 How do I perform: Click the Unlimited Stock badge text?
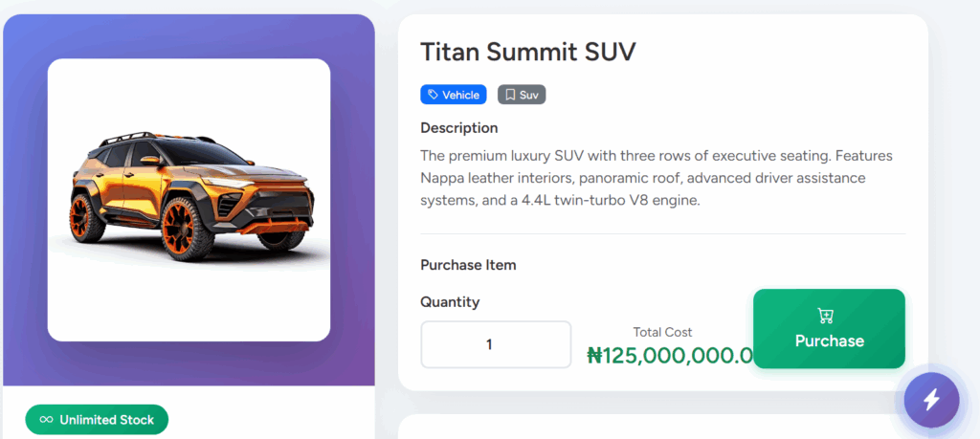[x=107, y=420]
